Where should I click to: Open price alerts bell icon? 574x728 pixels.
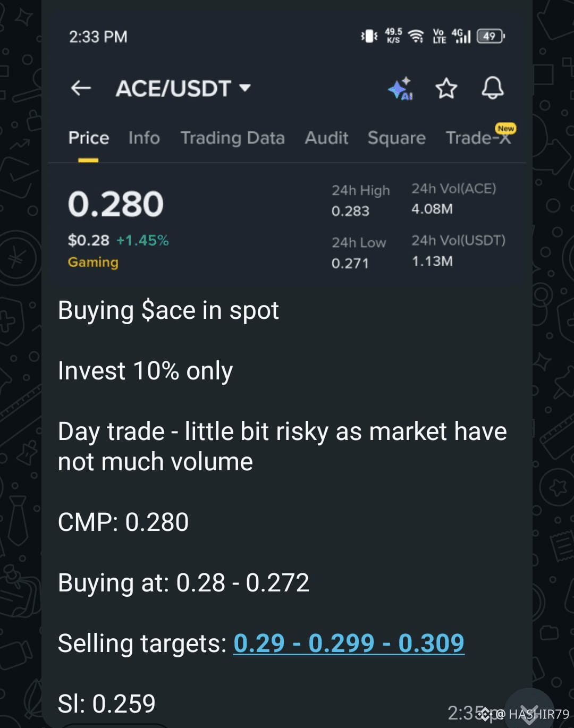[x=493, y=88]
